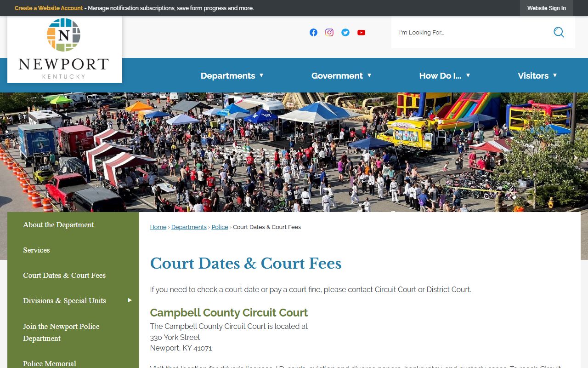Screen dimensions: 588x368
Task: Expand Divisions & Special Units submenu arrow
Action: (x=130, y=300)
